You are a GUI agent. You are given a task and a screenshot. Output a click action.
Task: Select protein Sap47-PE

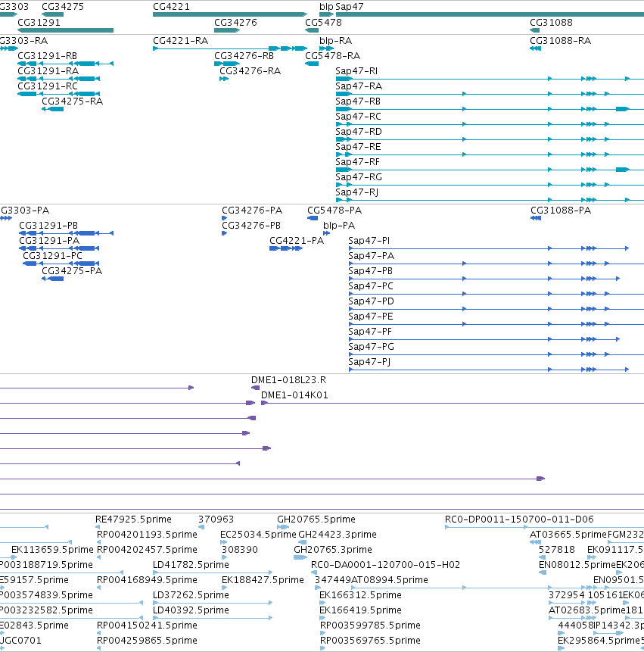[x=496, y=324]
